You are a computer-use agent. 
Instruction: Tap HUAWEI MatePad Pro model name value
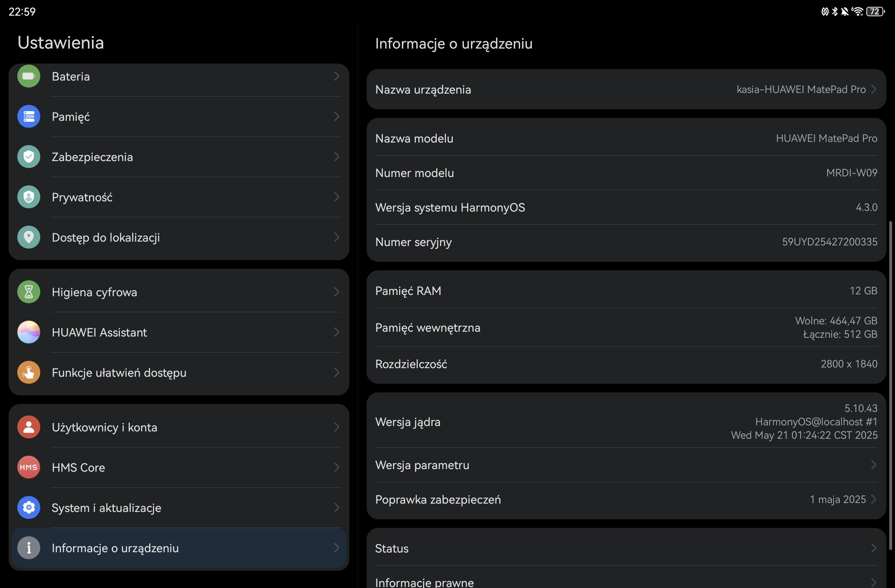point(827,138)
